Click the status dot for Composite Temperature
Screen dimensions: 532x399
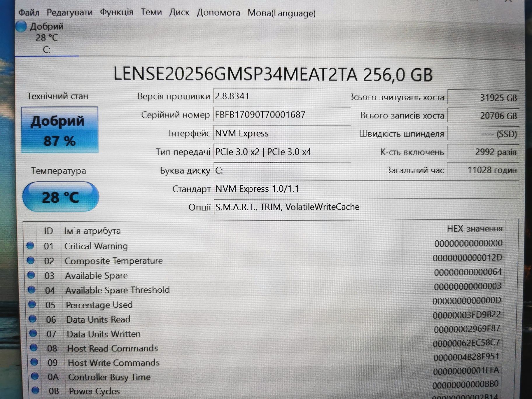(x=31, y=260)
